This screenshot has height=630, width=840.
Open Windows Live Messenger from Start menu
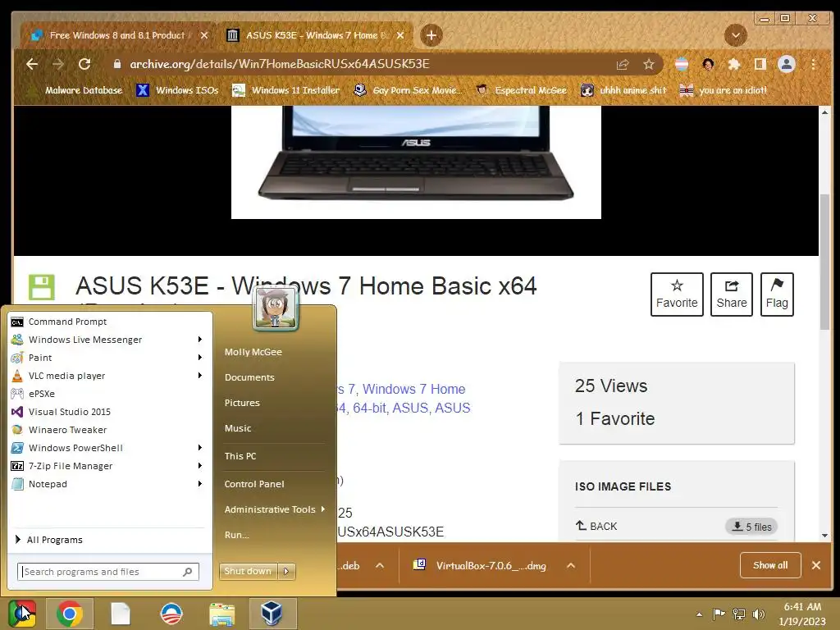(x=102, y=340)
